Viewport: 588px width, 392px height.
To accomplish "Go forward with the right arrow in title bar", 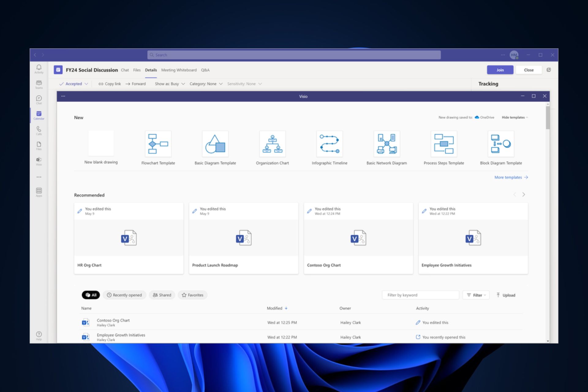I will point(43,55).
